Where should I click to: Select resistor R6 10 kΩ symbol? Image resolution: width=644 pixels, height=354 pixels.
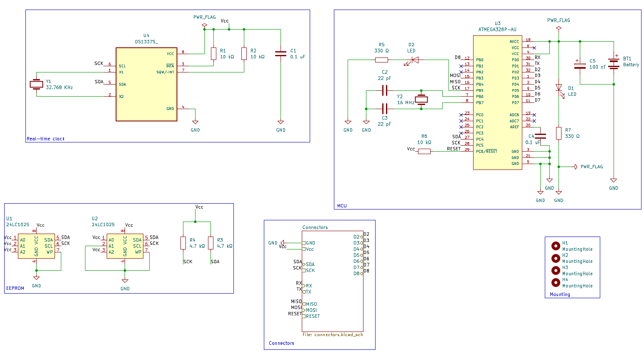pyautogui.click(x=424, y=151)
